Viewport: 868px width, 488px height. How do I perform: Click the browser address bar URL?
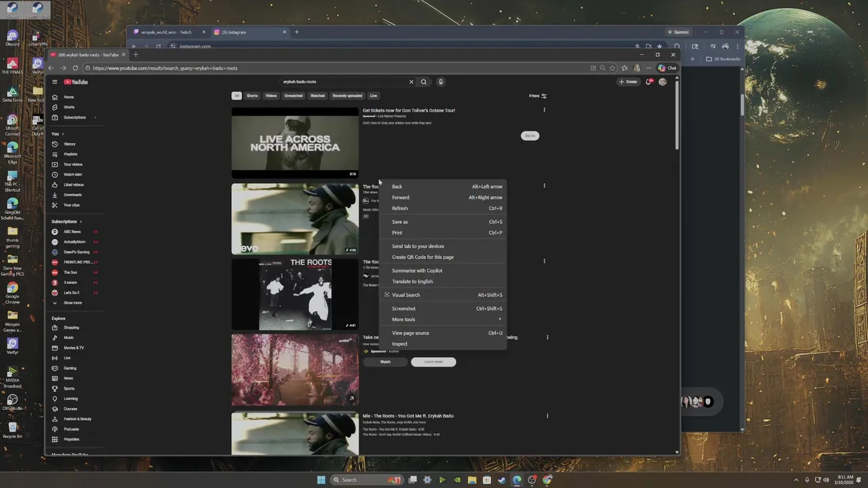165,68
